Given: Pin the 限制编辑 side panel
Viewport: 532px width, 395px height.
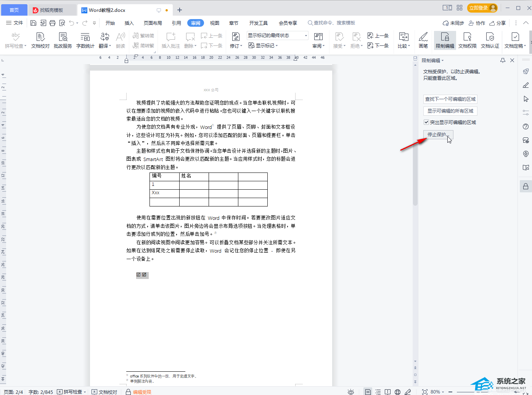Looking at the screenshot, I should click(x=503, y=60).
